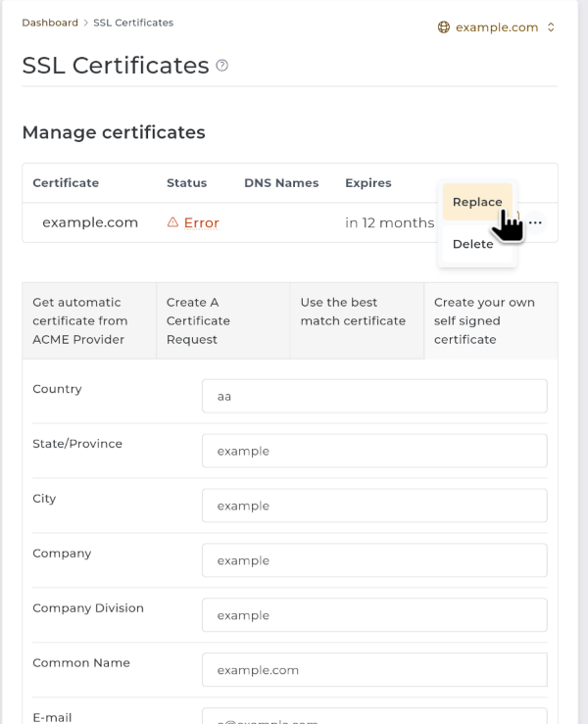The height and width of the screenshot is (724, 588).
Task: Open the example.com domain selector arrows
Action: (x=551, y=27)
